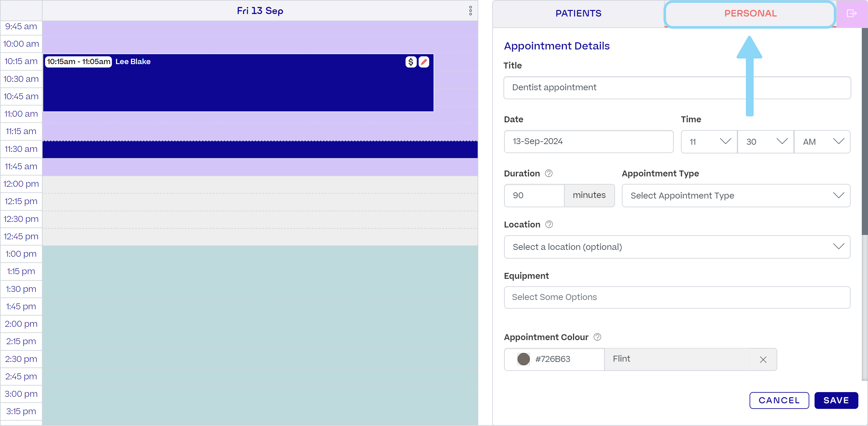Click the dollar payment icon on Lee Blake appointment
The width and height of the screenshot is (868, 426).
pos(411,62)
